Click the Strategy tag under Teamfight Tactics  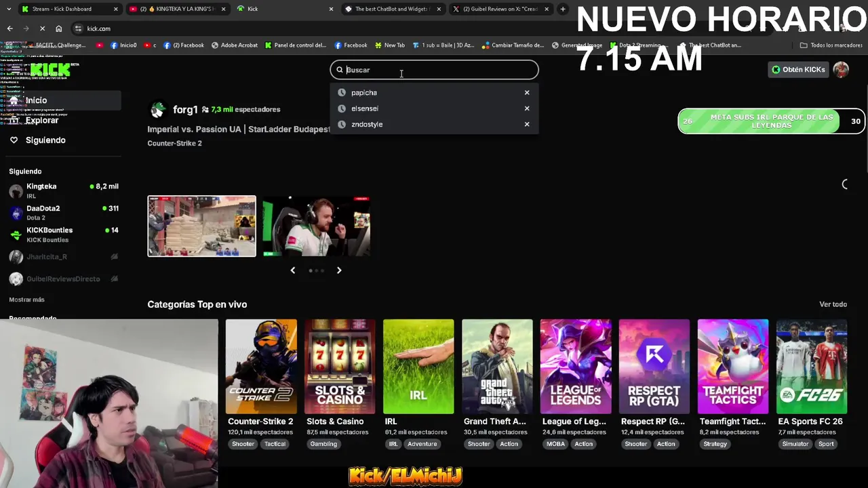pyautogui.click(x=715, y=444)
